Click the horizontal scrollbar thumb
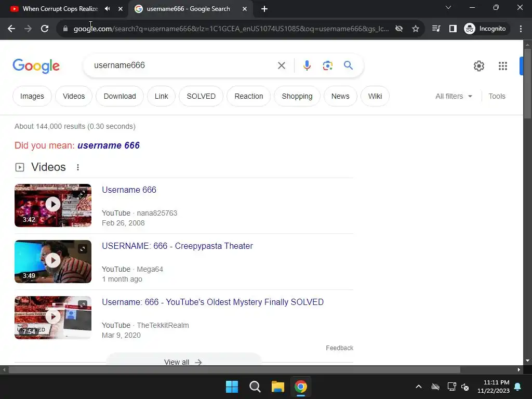 tap(234, 369)
